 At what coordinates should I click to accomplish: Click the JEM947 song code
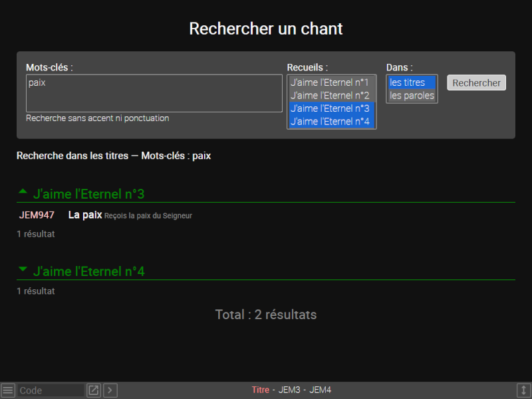coord(37,215)
